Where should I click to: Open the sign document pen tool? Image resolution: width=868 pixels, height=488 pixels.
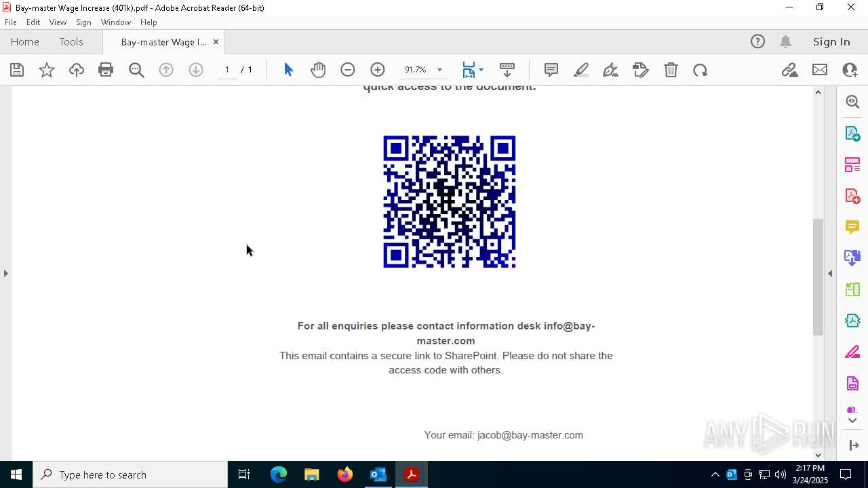click(610, 70)
